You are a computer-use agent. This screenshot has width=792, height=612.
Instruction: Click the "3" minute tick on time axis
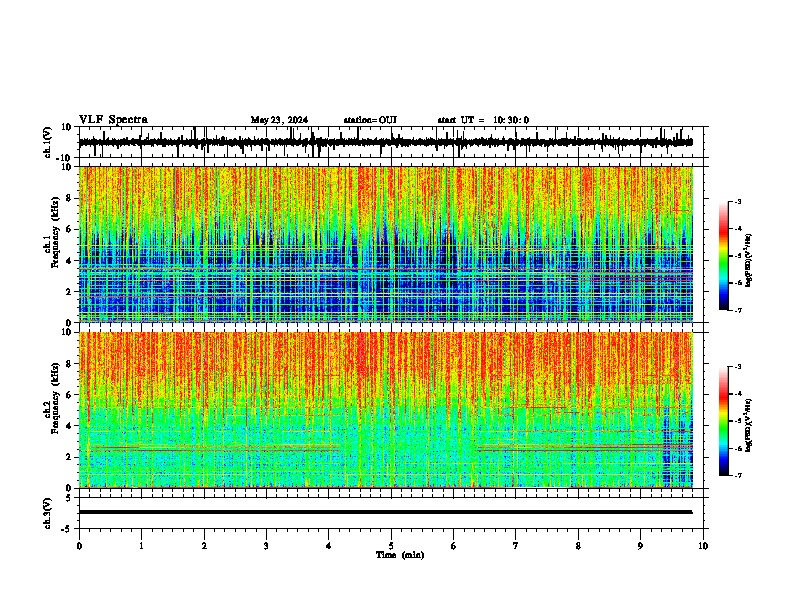click(266, 546)
